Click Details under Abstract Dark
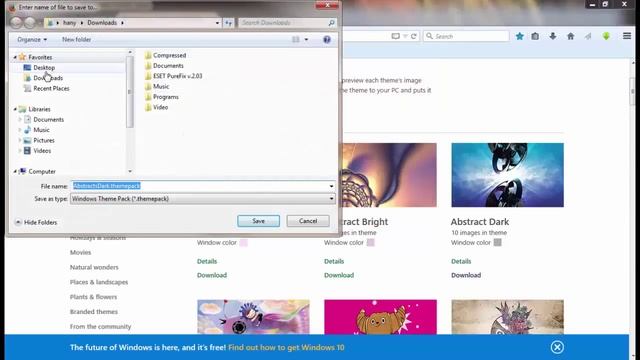Viewport: 640px width, 360px height. (x=461, y=261)
